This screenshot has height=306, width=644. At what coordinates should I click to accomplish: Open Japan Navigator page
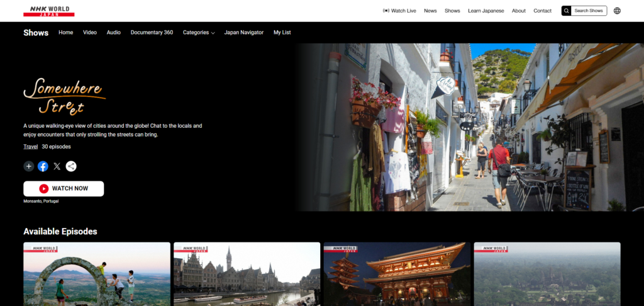tap(244, 32)
